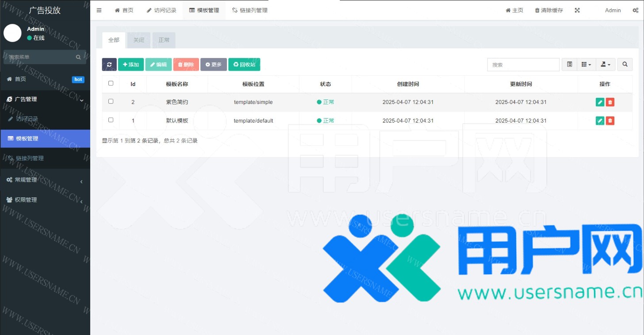Click the magnifier advanced search button
644x335 pixels.
tap(625, 65)
